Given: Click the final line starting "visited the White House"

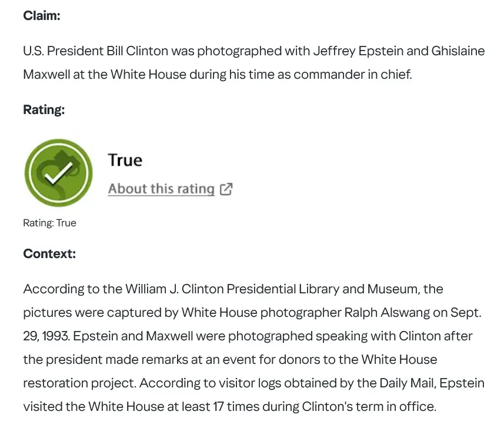Looking at the screenshot, I should (x=229, y=407).
